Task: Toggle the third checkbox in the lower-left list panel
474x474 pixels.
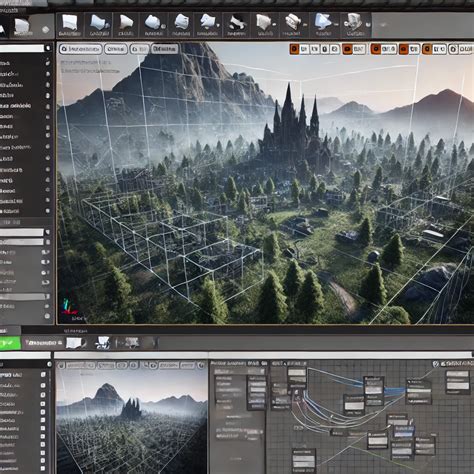Action: [x=43, y=395]
